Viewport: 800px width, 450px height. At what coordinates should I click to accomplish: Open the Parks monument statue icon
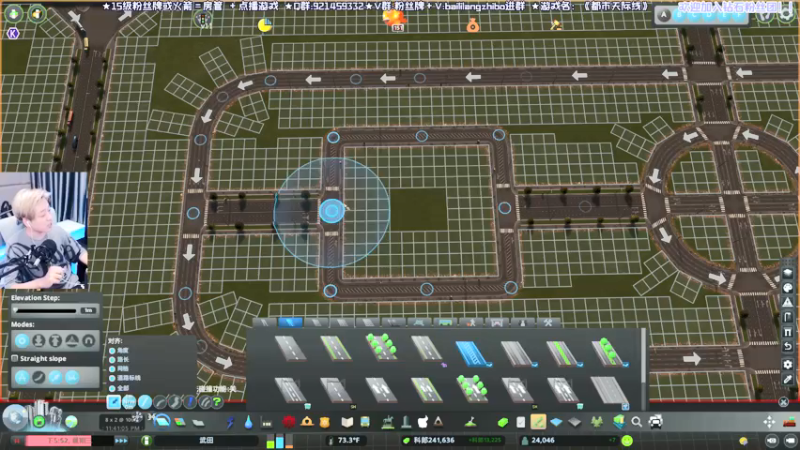tap(388, 422)
